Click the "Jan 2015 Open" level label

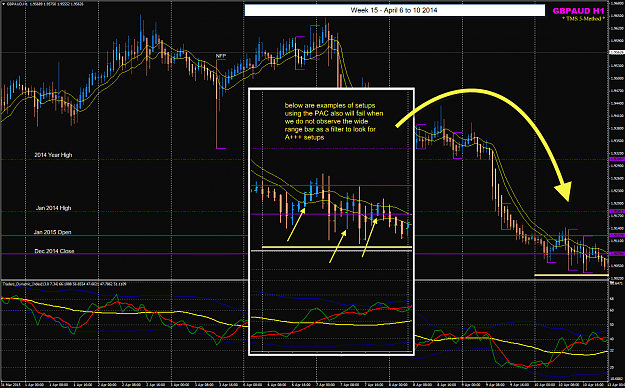tap(52, 232)
